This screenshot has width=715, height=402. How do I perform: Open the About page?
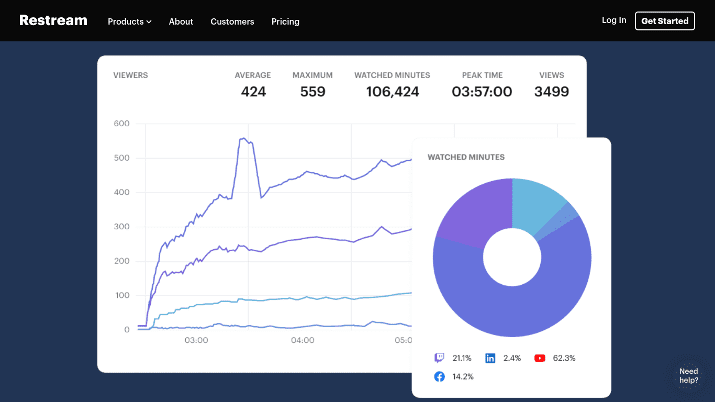pyautogui.click(x=181, y=21)
